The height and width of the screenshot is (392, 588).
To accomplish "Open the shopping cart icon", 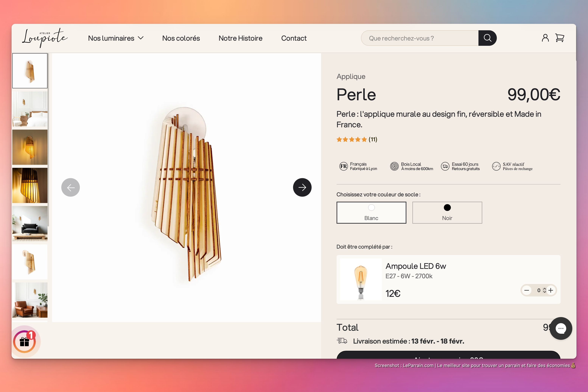I will click(x=559, y=38).
